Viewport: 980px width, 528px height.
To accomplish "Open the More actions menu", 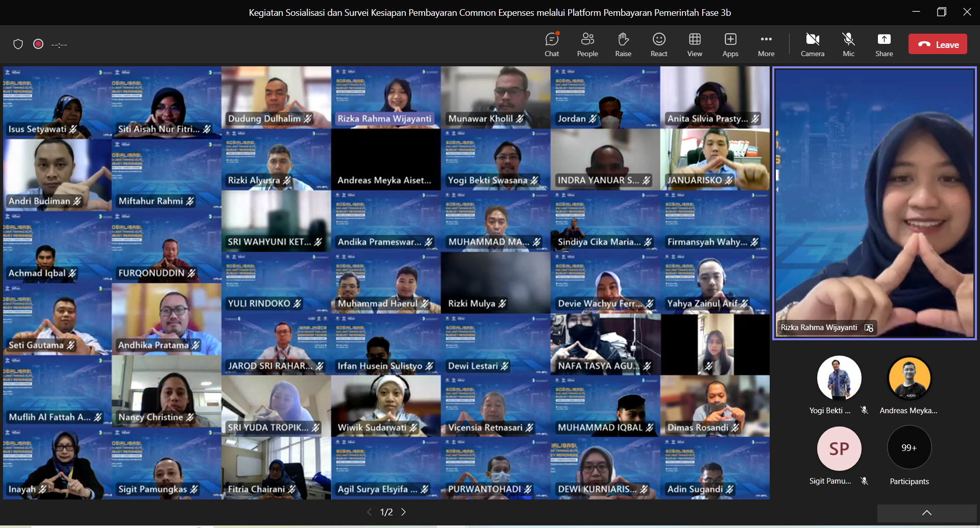I will tap(766, 44).
